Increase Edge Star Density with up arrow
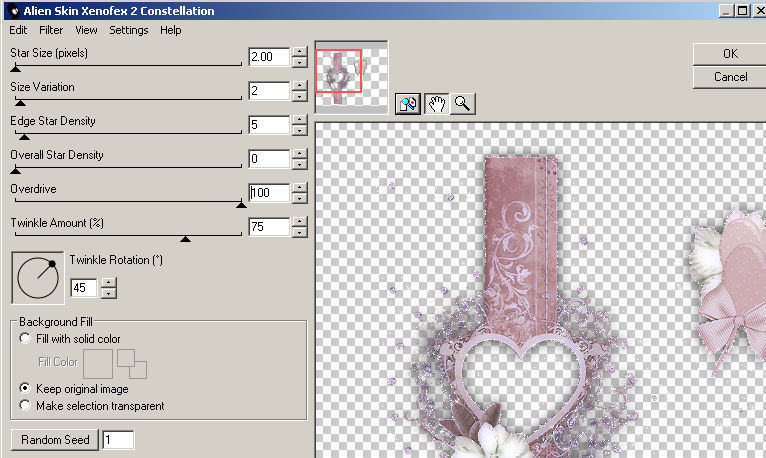The image size is (766, 458). 299,119
